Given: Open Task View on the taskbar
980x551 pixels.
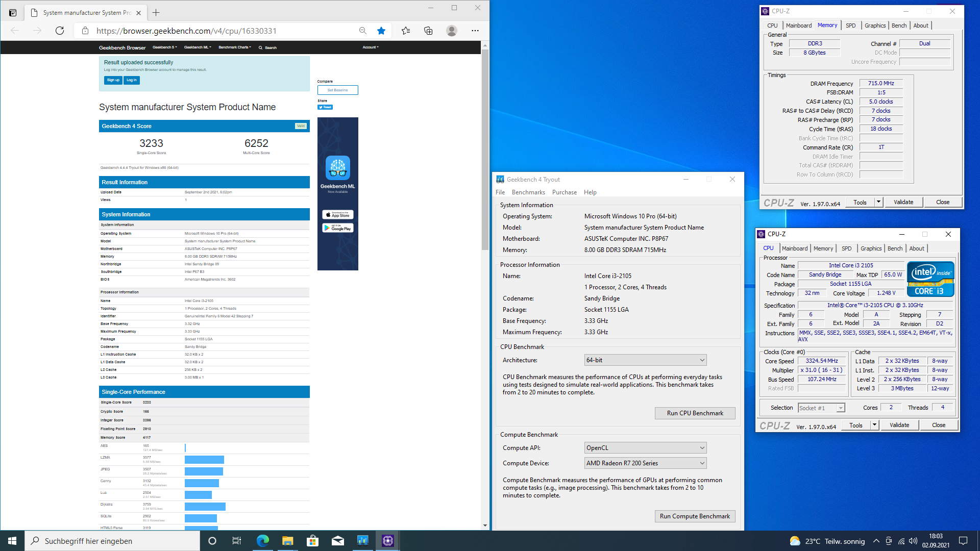Looking at the screenshot, I should point(237,541).
